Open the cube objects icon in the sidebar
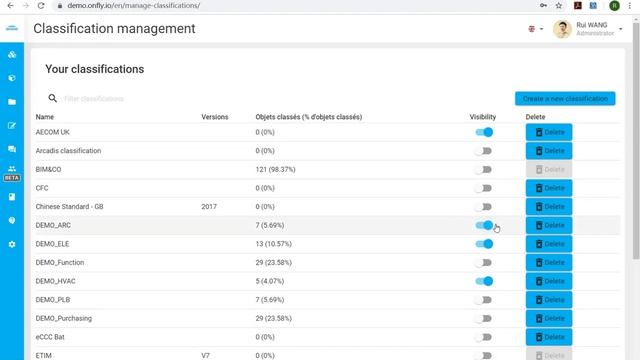The width and height of the screenshot is (640, 360). click(x=12, y=78)
